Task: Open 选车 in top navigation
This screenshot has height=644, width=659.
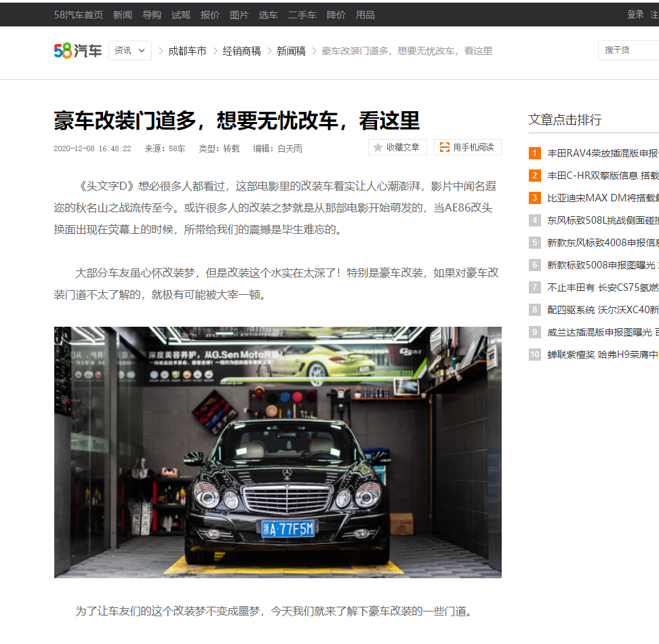Action: pos(268,15)
